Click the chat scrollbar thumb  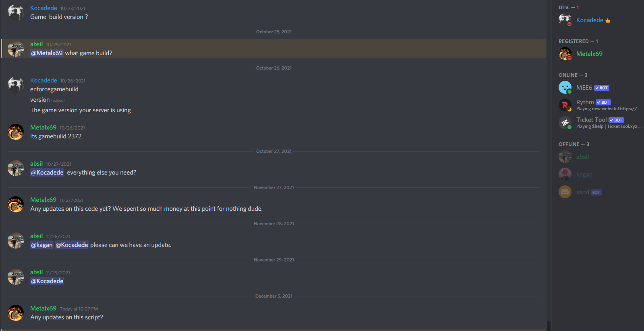(549, 326)
